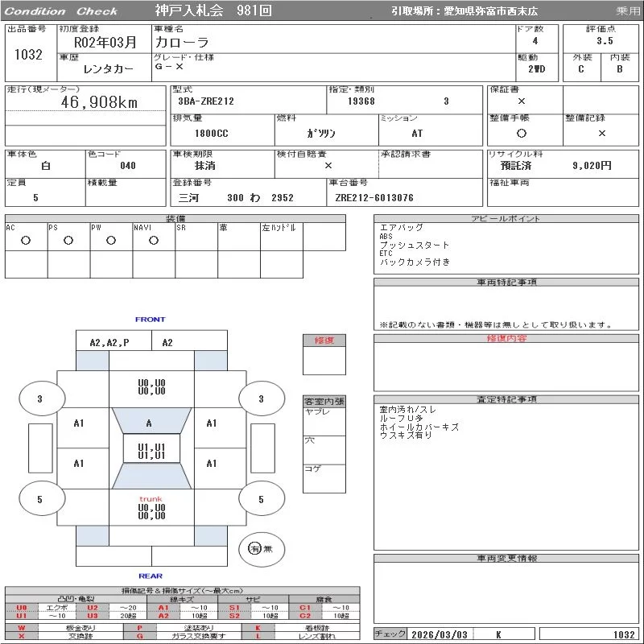The width and height of the screenshot is (644, 644).
Task: Click the circle mark under AC
Action: tap(26, 240)
